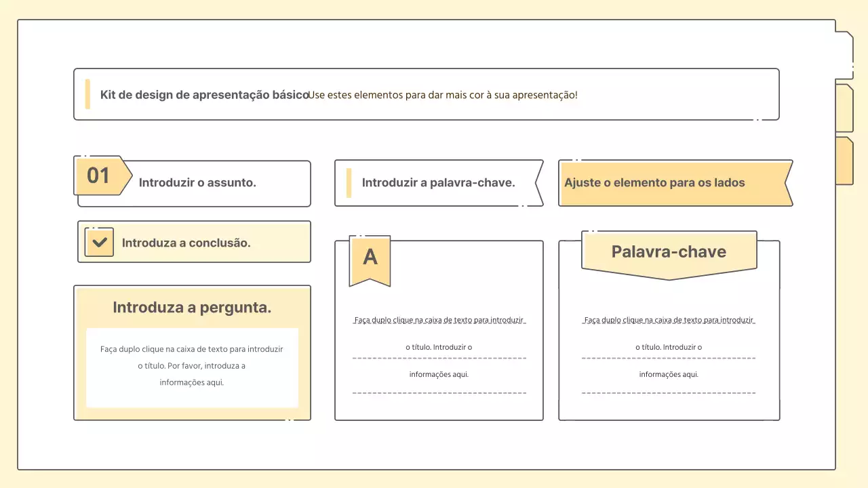Select 'informações aqui.' in the Palavra-chave card
The image size is (868, 488).
(x=669, y=374)
